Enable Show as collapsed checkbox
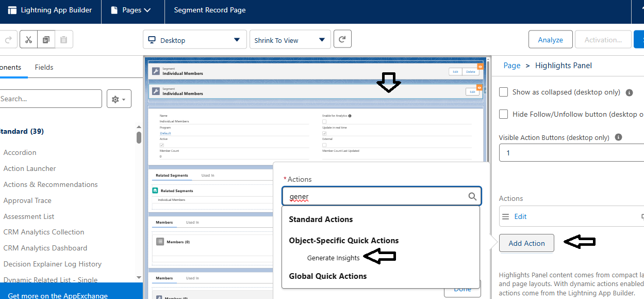The height and width of the screenshot is (299, 644). tap(504, 92)
